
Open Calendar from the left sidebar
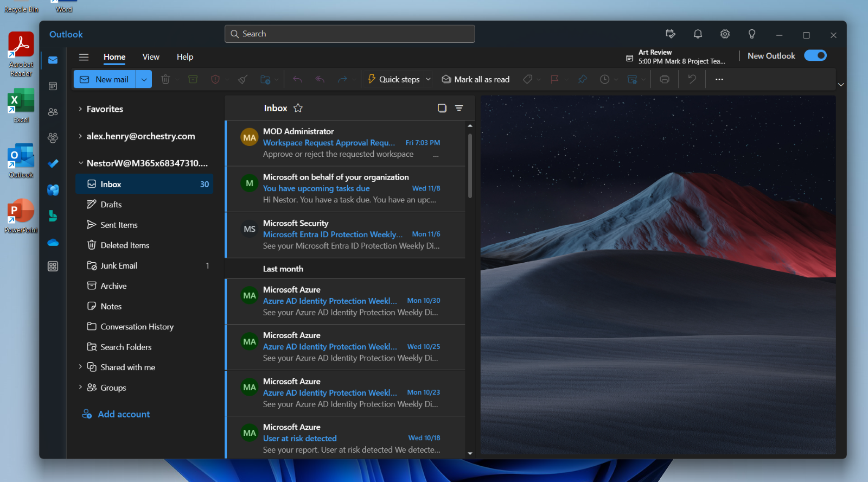[x=53, y=86]
